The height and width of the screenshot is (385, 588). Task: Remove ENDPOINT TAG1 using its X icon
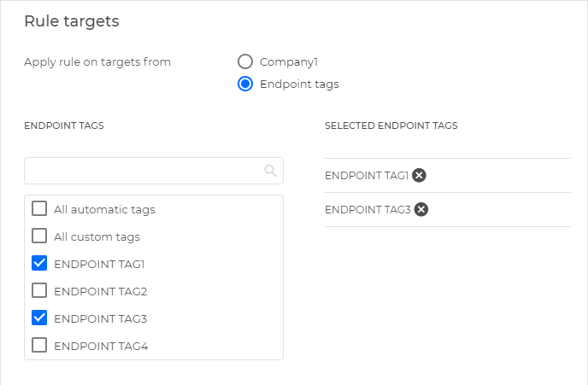419,175
